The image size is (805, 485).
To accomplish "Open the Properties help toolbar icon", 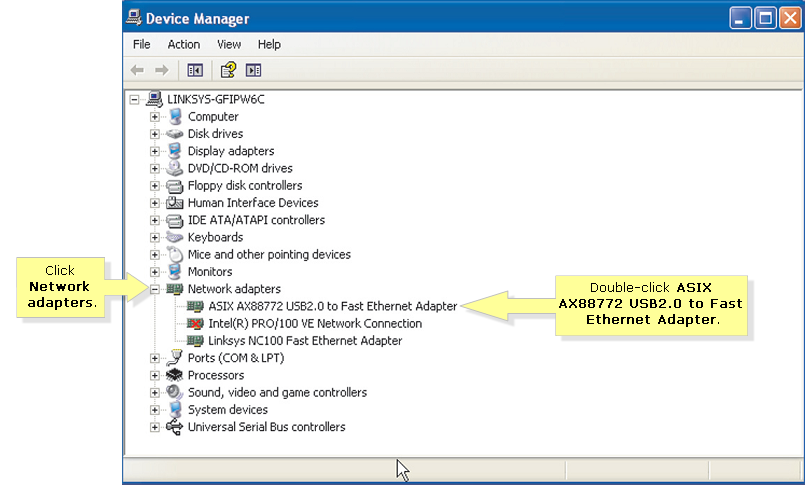I will [228, 70].
